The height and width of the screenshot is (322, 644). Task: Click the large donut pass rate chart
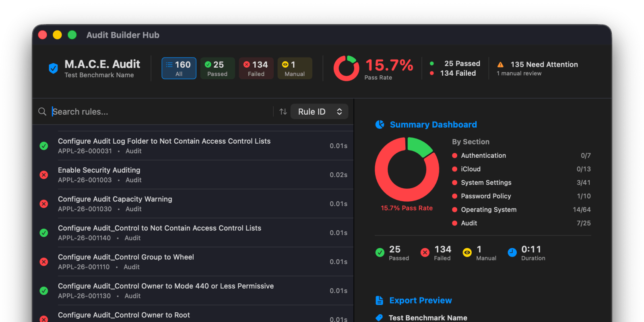tap(407, 169)
